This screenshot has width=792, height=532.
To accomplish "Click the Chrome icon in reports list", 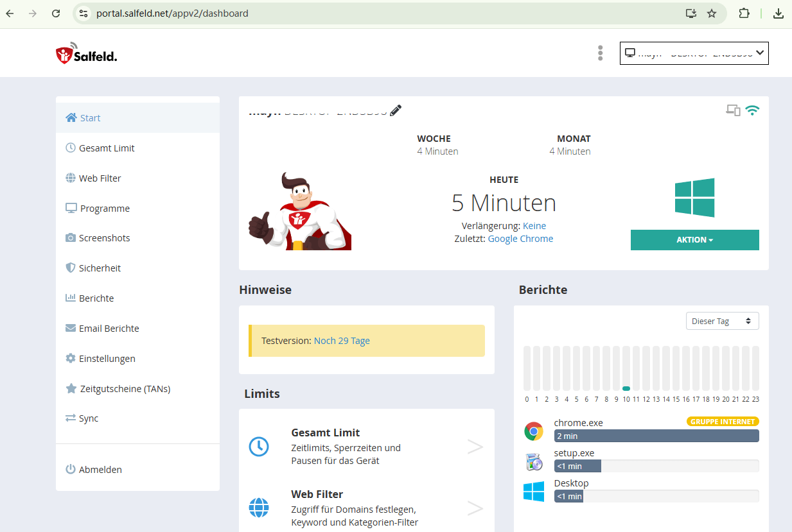I will coord(534,431).
